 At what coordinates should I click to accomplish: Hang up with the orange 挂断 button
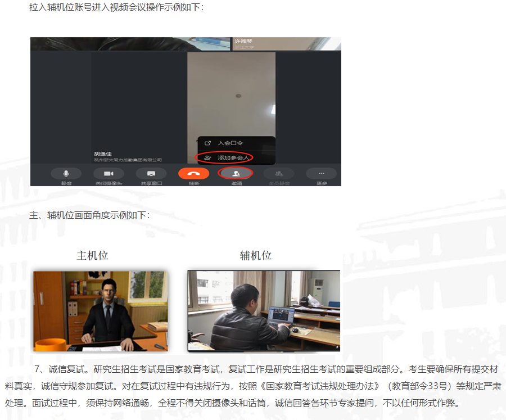[193, 174]
